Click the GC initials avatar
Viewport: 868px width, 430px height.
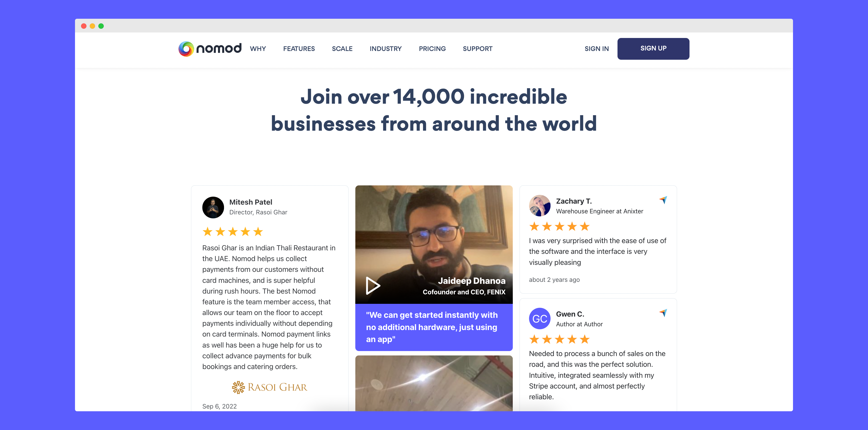tap(539, 319)
